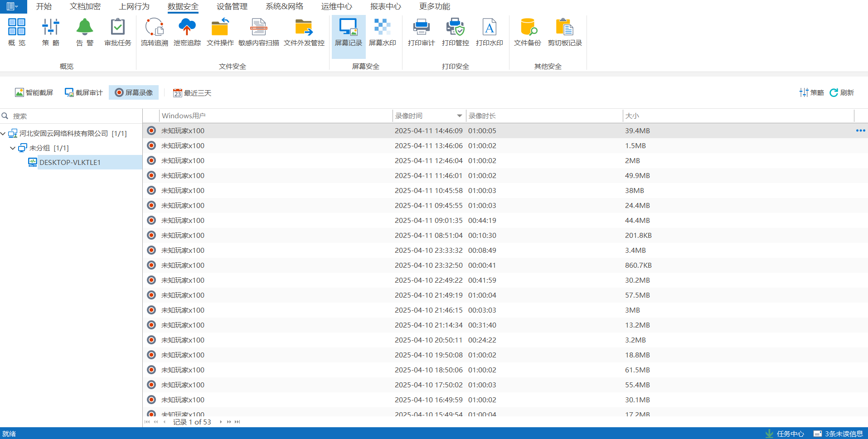
Task: Open the three-dots menu on the first row
Action: (860, 130)
